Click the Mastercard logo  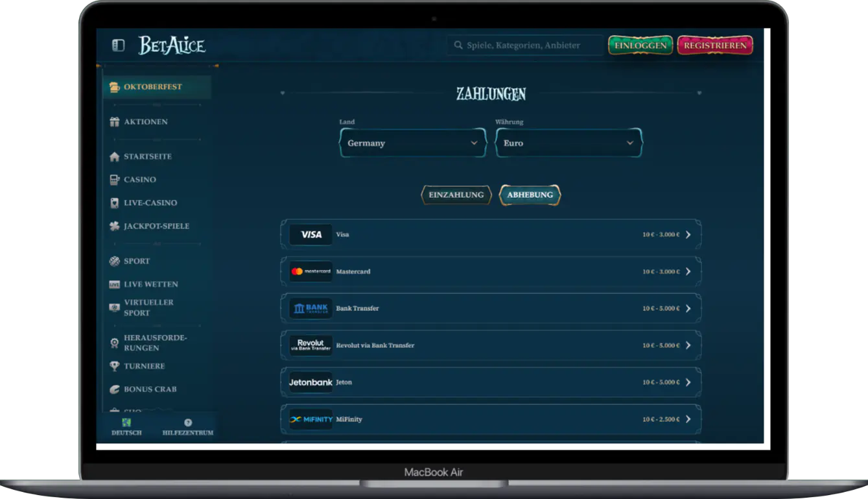click(311, 271)
